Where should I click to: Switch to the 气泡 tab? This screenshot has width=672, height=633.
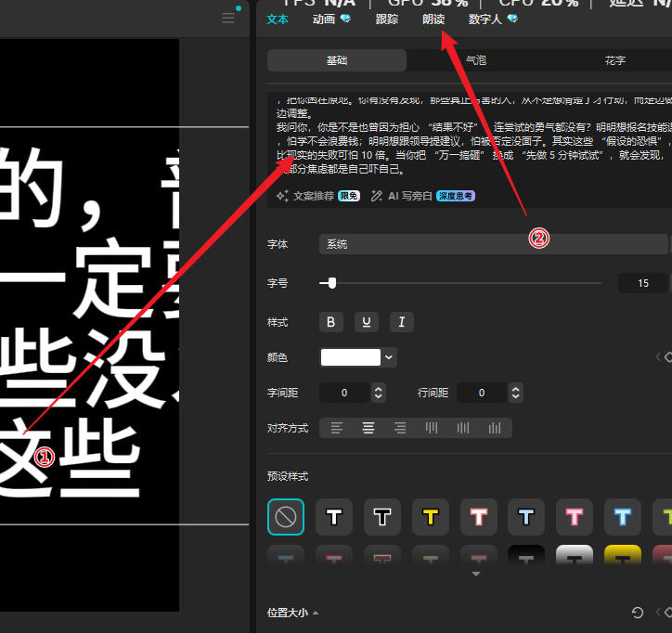tap(475, 60)
